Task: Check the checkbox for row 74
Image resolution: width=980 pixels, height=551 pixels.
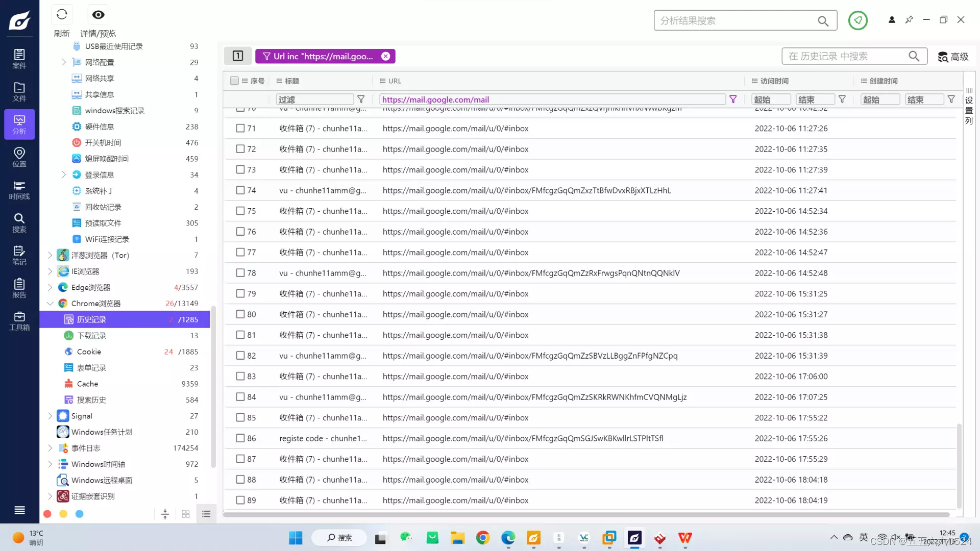Action: pyautogui.click(x=240, y=190)
